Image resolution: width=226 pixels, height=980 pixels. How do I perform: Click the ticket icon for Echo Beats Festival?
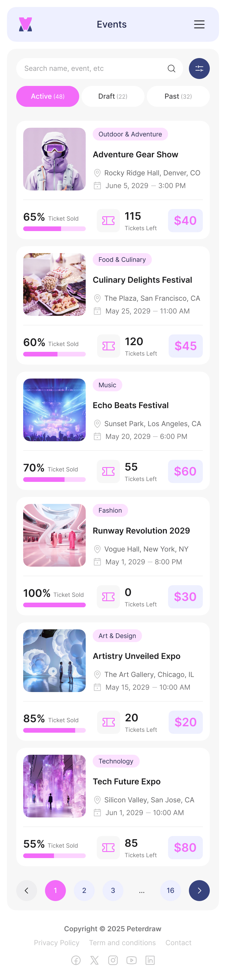point(108,471)
